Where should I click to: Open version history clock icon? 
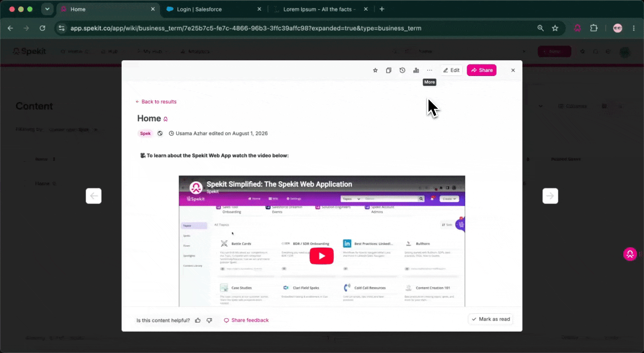402,70
